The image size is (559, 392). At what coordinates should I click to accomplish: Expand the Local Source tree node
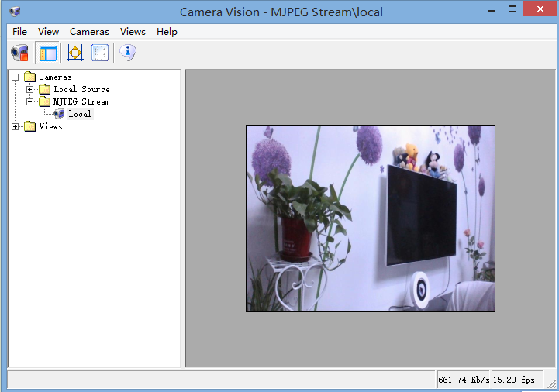point(30,89)
